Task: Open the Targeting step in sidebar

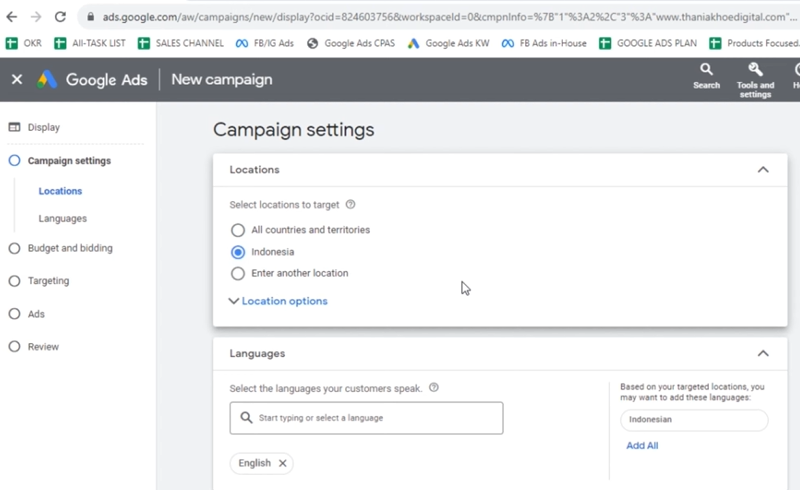Action: (48, 281)
